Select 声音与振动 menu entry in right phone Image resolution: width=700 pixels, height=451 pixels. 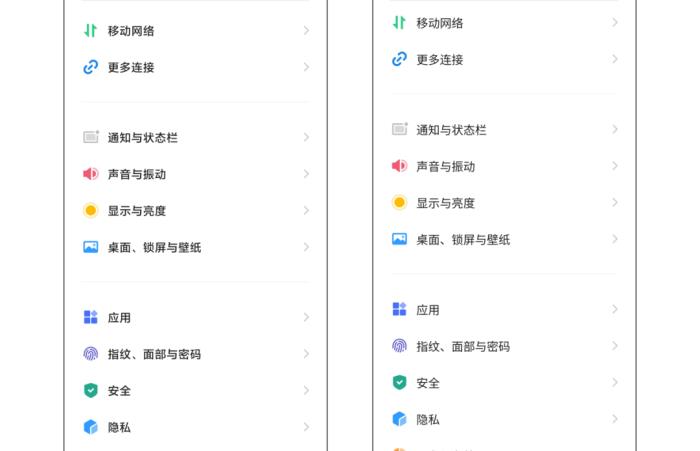tap(504, 166)
